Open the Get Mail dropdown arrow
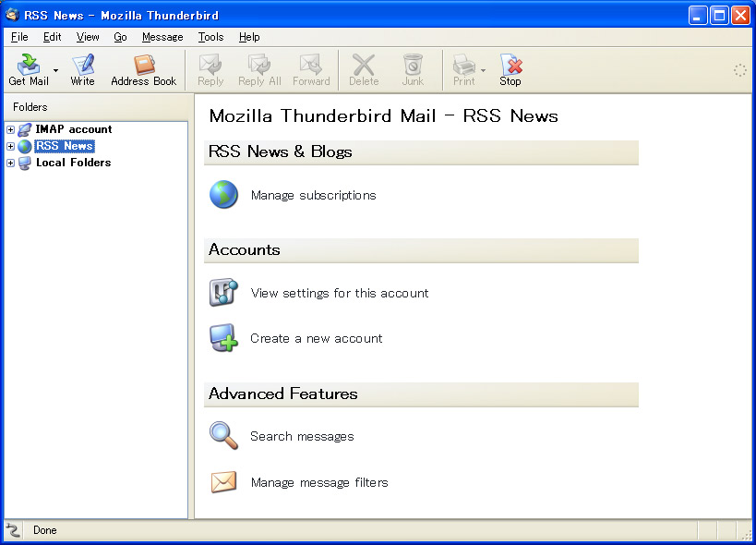The image size is (756, 545). (56, 70)
